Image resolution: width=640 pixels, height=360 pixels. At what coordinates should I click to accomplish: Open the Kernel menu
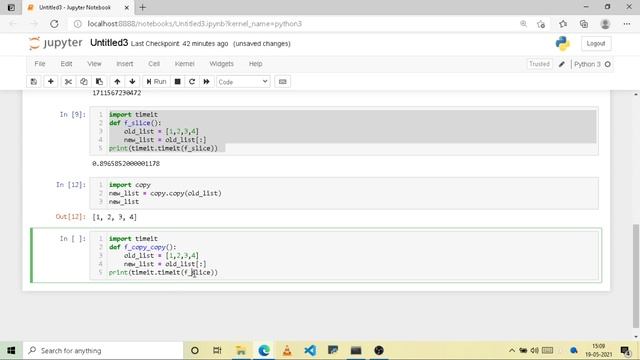tap(184, 64)
